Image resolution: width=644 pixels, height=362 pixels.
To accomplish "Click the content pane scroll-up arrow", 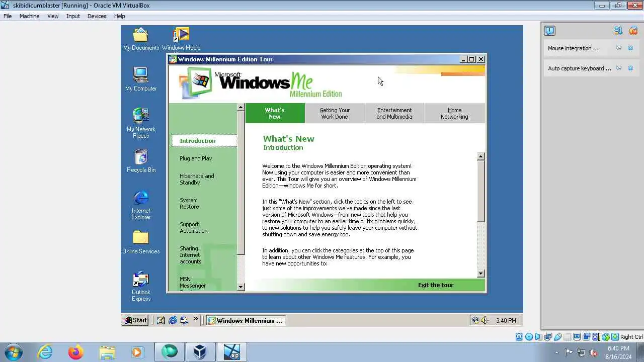I will [480, 156].
